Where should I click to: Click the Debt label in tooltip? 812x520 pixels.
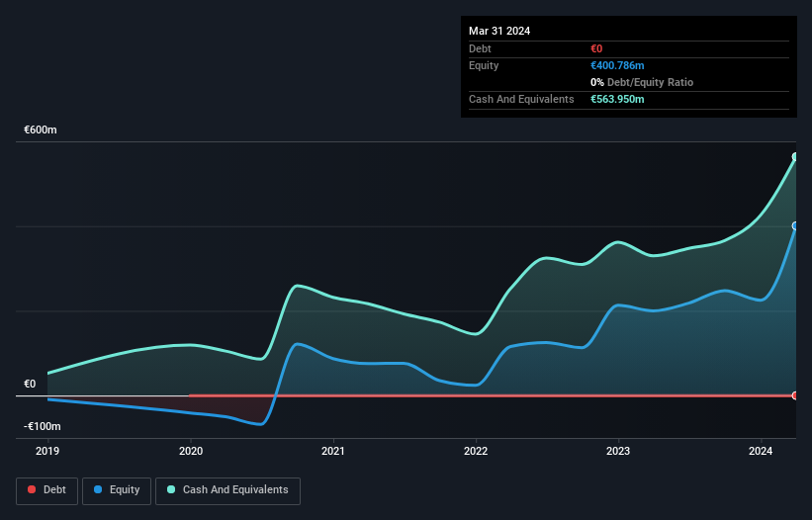[x=480, y=48]
